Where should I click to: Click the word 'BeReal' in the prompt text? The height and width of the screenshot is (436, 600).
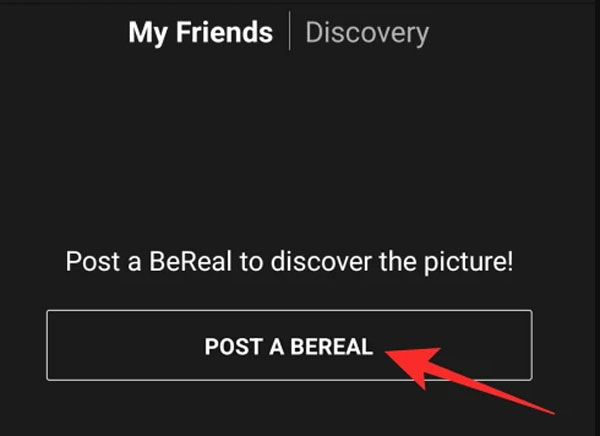(x=190, y=261)
